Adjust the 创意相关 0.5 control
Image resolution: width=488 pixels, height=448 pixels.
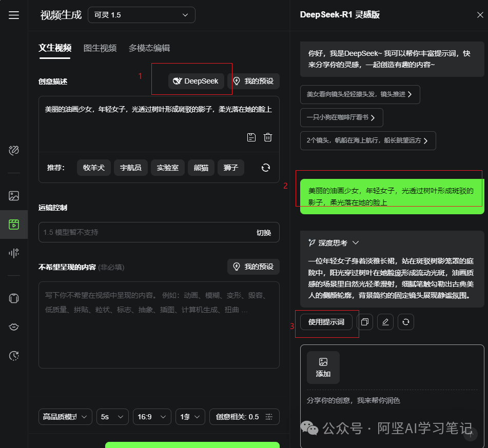pyautogui.click(x=244, y=417)
